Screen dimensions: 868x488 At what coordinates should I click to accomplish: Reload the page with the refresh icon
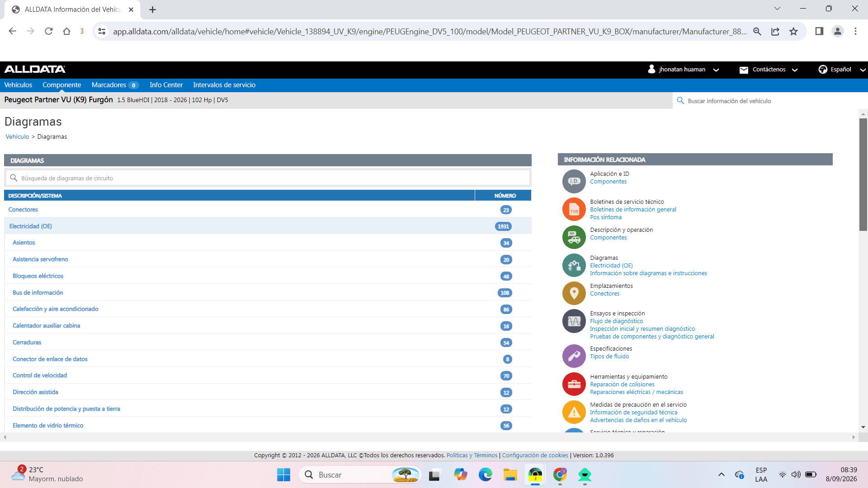pyautogui.click(x=49, y=31)
